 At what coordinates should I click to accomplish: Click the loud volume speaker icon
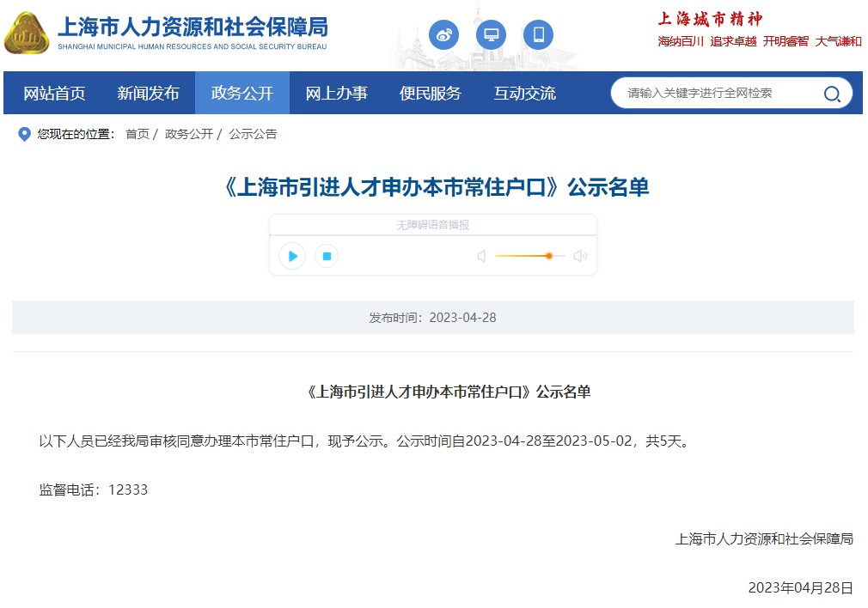point(580,256)
